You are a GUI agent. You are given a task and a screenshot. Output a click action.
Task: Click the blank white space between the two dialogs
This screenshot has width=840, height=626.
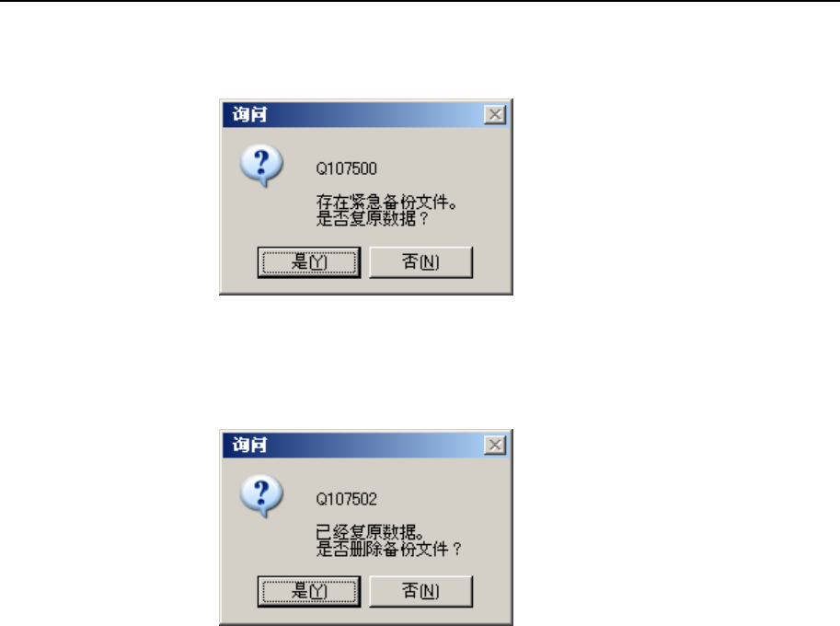366,362
